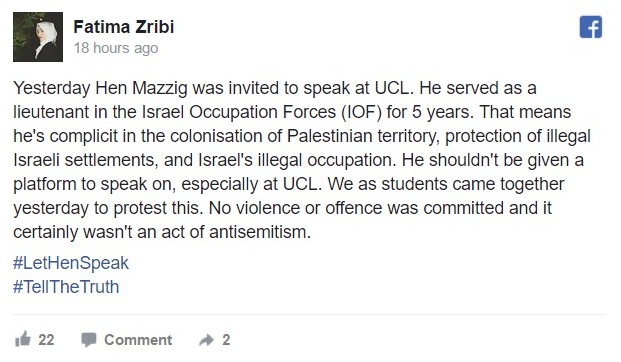View the 22 likes count
The height and width of the screenshot is (362, 621).
(46, 340)
